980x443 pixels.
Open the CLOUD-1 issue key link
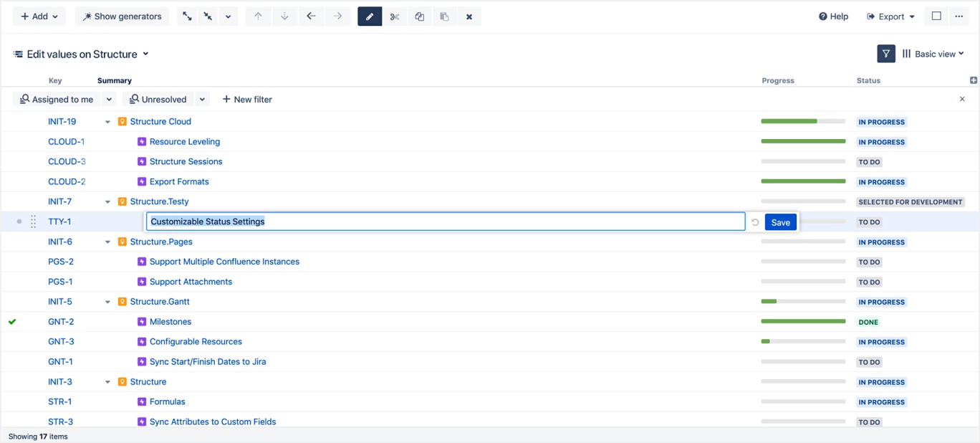66,142
